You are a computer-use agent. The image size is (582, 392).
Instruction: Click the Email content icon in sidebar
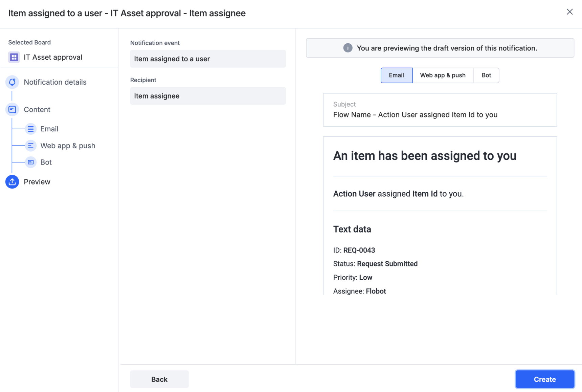click(31, 129)
